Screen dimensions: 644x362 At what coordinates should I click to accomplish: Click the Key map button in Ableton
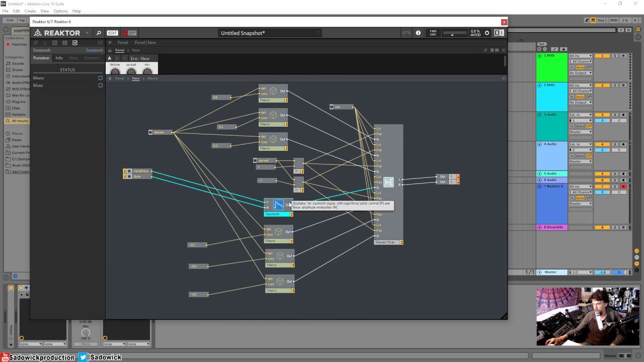click(x=601, y=20)
